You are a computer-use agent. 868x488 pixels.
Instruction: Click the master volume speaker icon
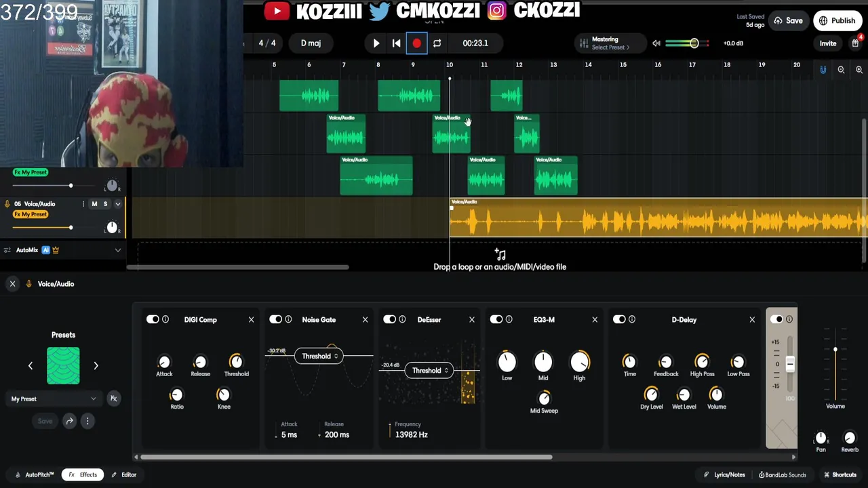point(656,43)
